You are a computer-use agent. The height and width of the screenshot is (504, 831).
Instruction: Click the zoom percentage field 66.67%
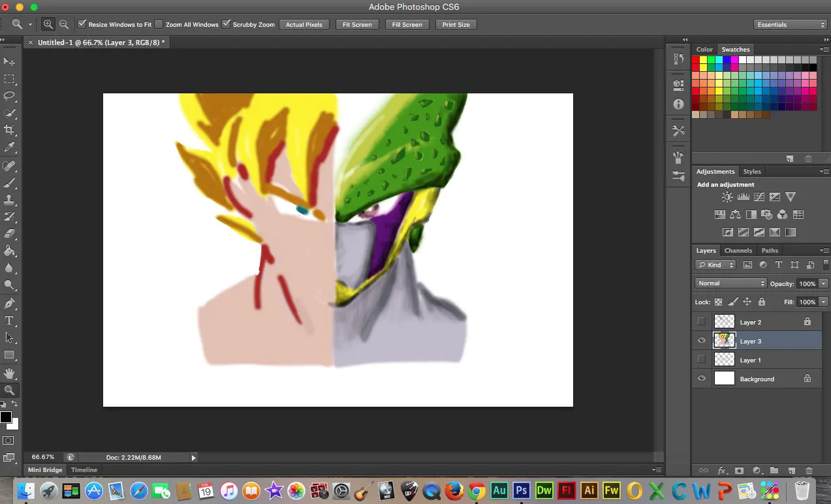(x=43, y=457)
